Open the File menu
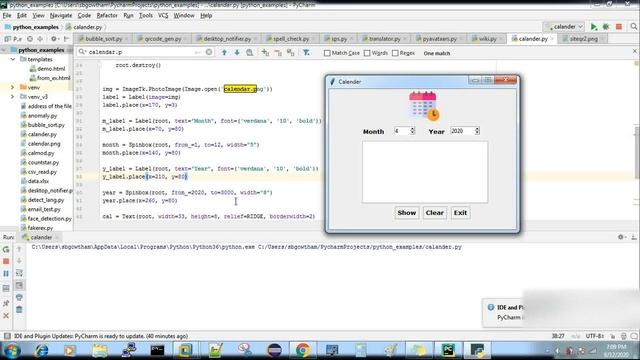This screenshot has height=360, width=640. (x=7, y=16)
